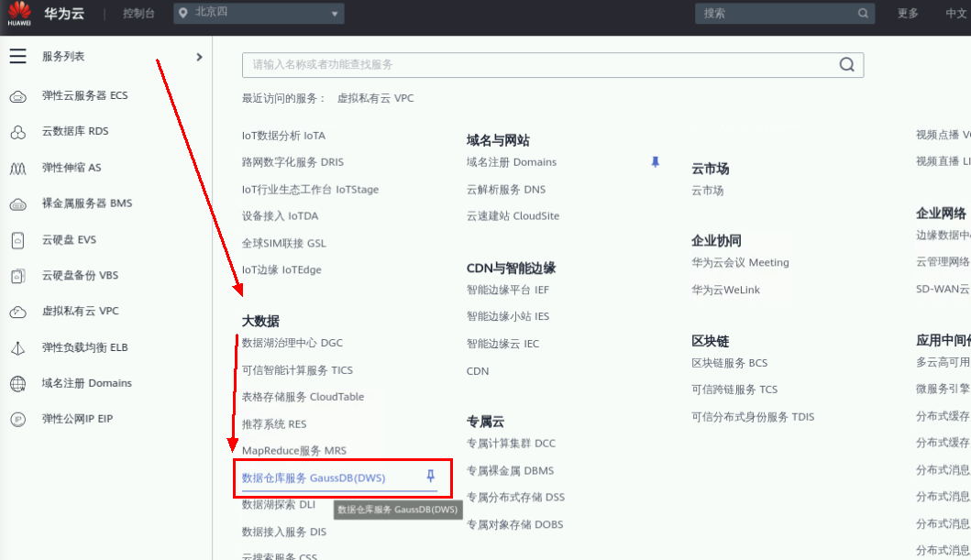Select 裸金属服务器 BMS in sidebar
Screen dimensions: 971x560
(87, 203)
